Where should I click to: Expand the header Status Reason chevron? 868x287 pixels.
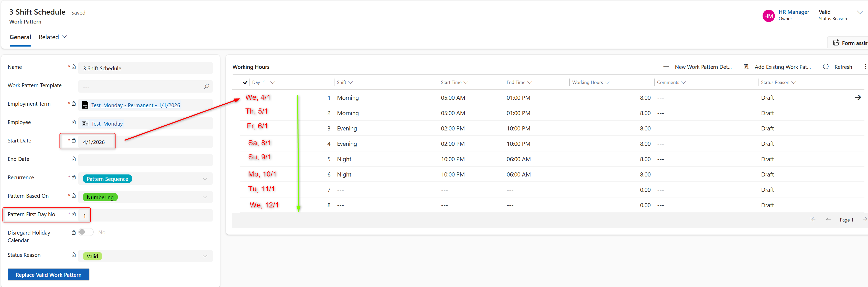(x=860, y=12)
